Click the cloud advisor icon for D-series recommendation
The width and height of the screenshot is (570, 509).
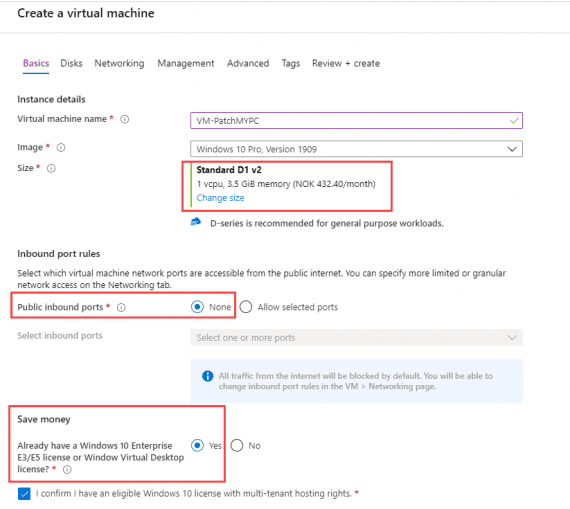pos(196,222)
